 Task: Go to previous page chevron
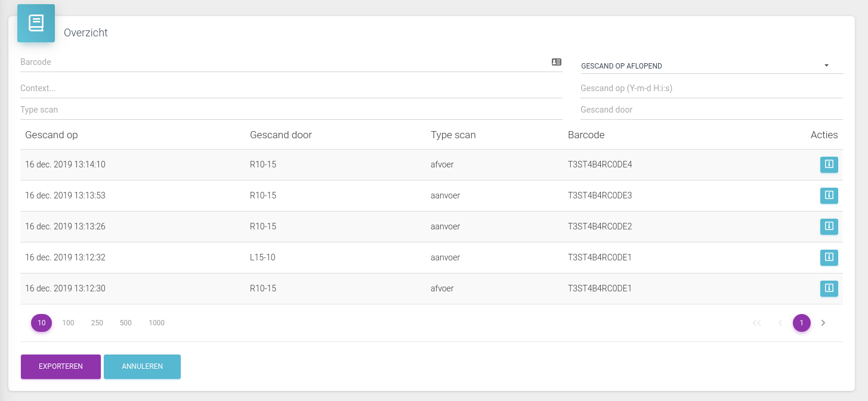(780, 323)
